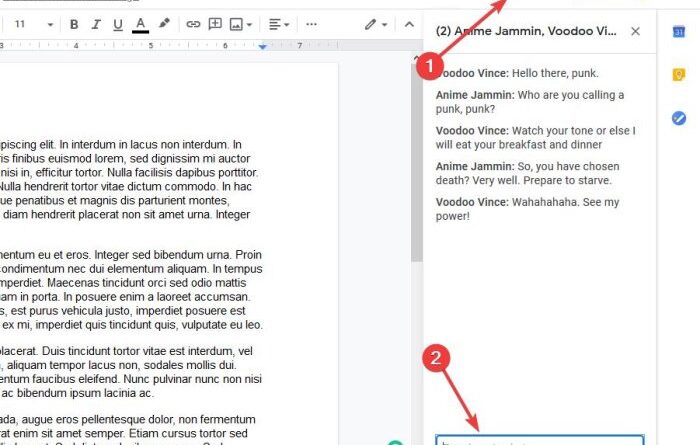Select the highlight color pen
This screenshot has width=700, height=445.
(x=164, y=23)
